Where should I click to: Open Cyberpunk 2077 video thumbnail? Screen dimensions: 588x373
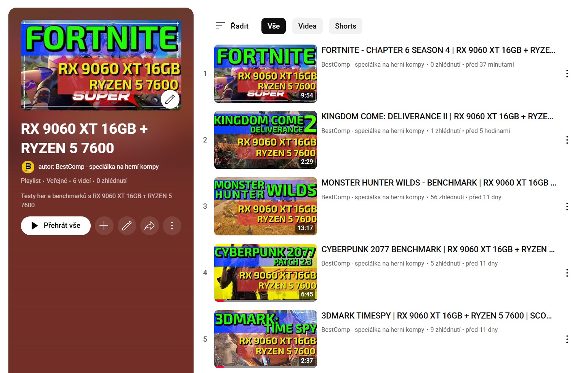pos(266,272)
